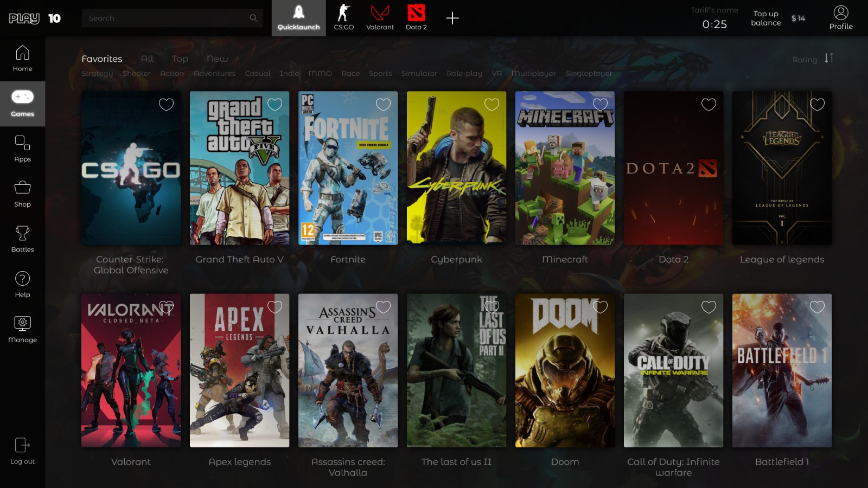This screenshot has width=868, height=488.
Task: Filter by Simulator genre
Action: pyautogui.click(x=419, y=73)
